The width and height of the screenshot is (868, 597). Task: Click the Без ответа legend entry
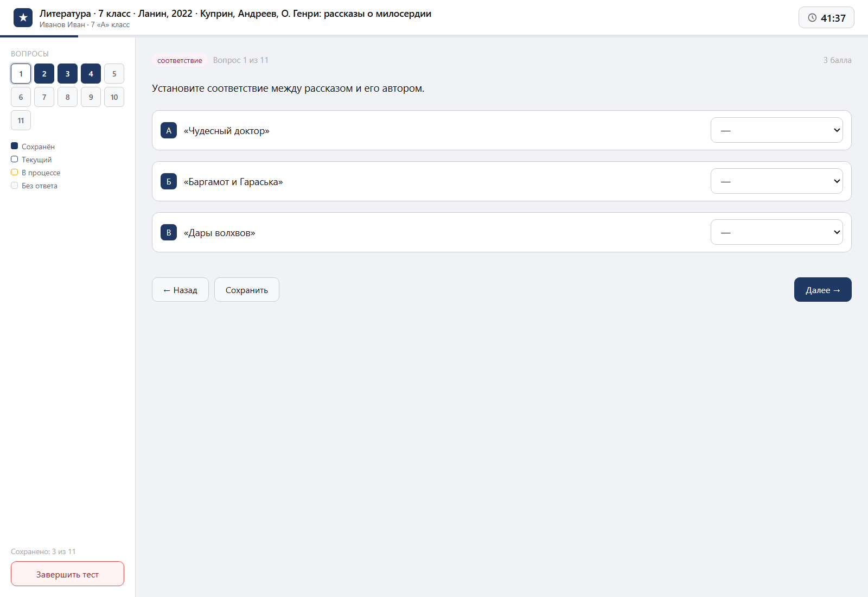point(34,186)
